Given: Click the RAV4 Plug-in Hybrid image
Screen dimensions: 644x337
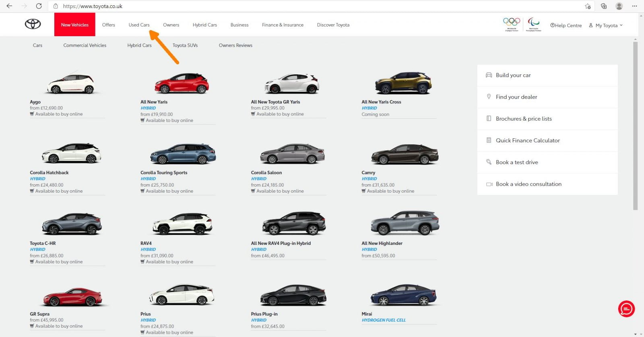Looking at the screenshot, I should click(294, 223).
